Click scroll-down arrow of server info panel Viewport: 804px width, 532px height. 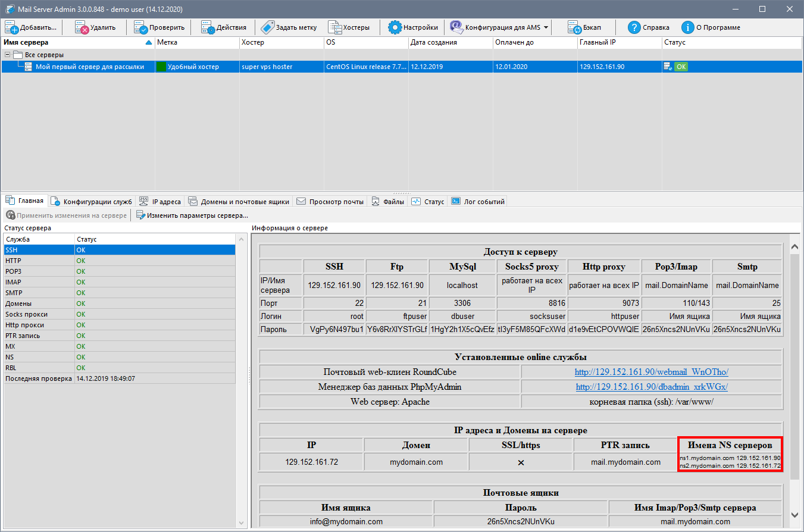795,515
